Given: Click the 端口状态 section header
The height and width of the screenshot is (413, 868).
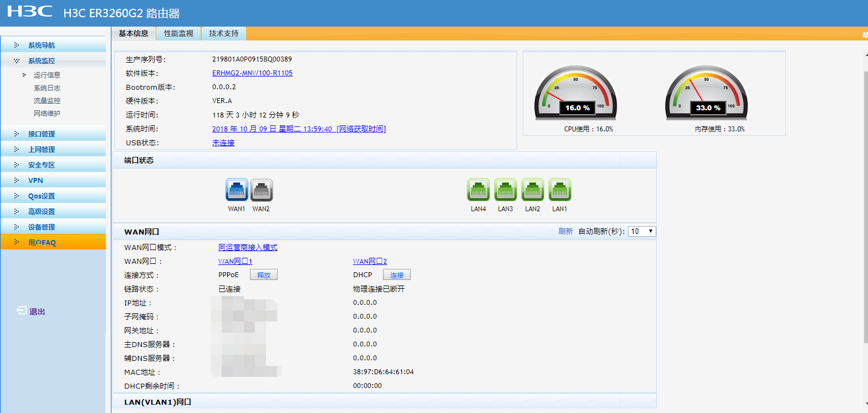Looking at the screenshot, I should [385, 160].
